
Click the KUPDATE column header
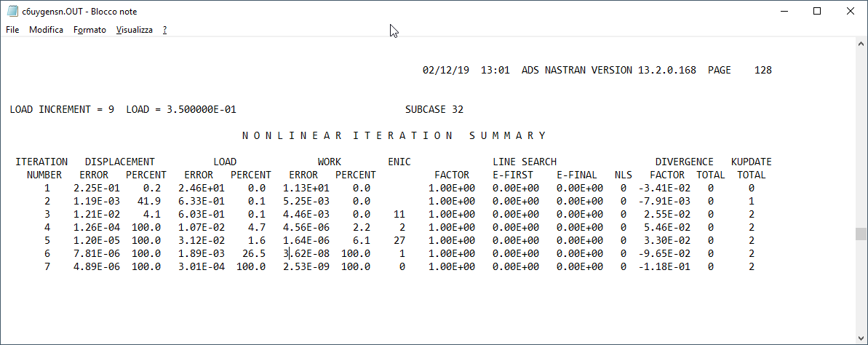(751, 162)
